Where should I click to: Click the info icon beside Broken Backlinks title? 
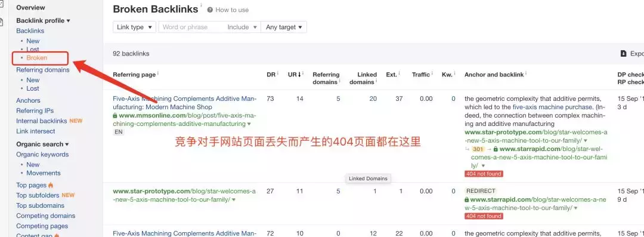point(202,6)
